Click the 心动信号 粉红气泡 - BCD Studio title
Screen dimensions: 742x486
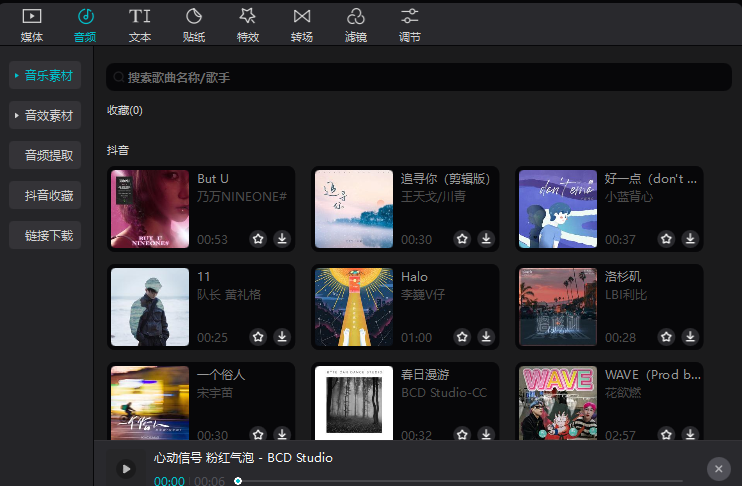(243, 458)
